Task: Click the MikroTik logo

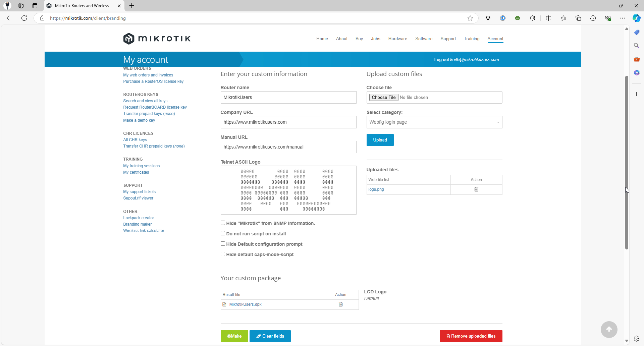Action: 157,38
